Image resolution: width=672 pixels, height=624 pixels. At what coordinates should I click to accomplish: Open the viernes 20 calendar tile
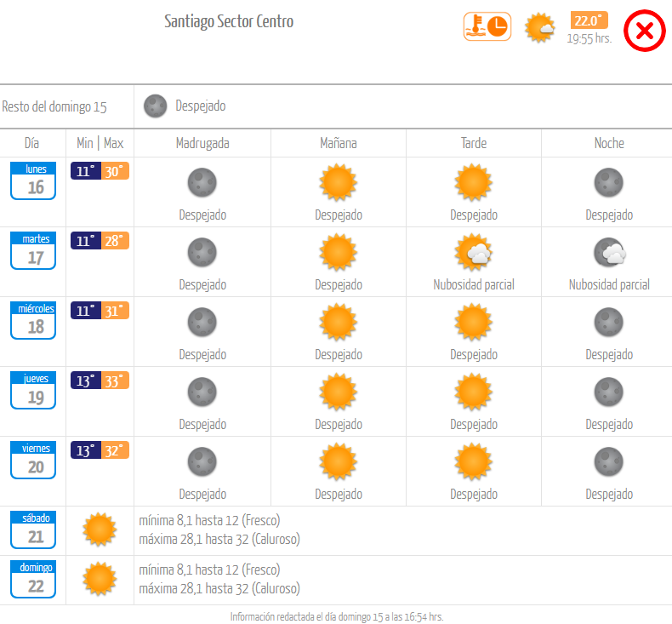click(x=33, y=460)
